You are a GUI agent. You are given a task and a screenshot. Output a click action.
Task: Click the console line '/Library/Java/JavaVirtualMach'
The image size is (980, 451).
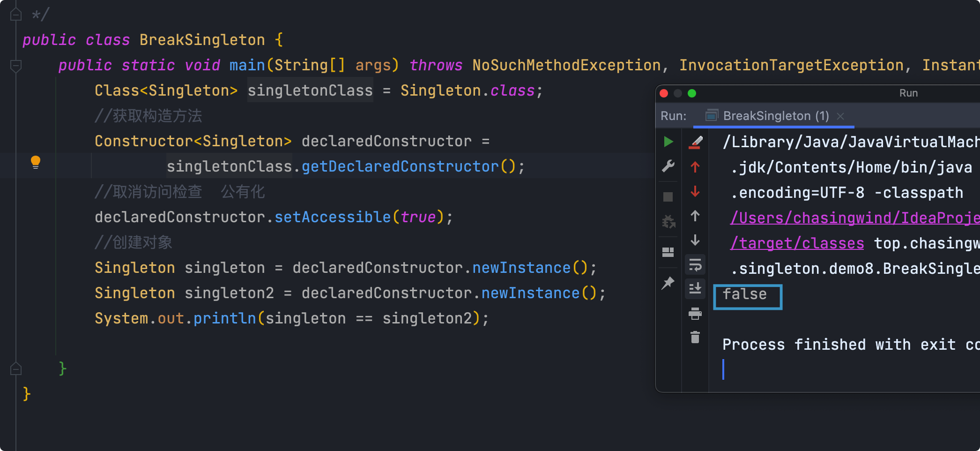(x=851, y=142)
